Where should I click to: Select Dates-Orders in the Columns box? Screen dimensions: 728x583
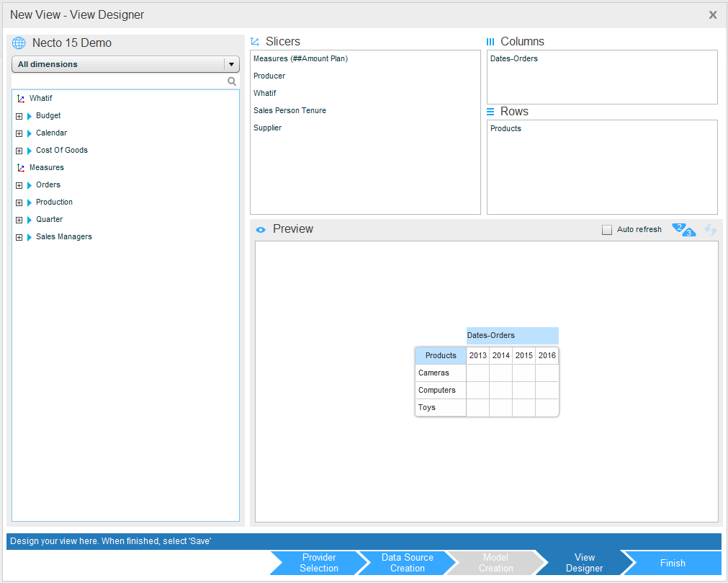[x=514, y=59]
